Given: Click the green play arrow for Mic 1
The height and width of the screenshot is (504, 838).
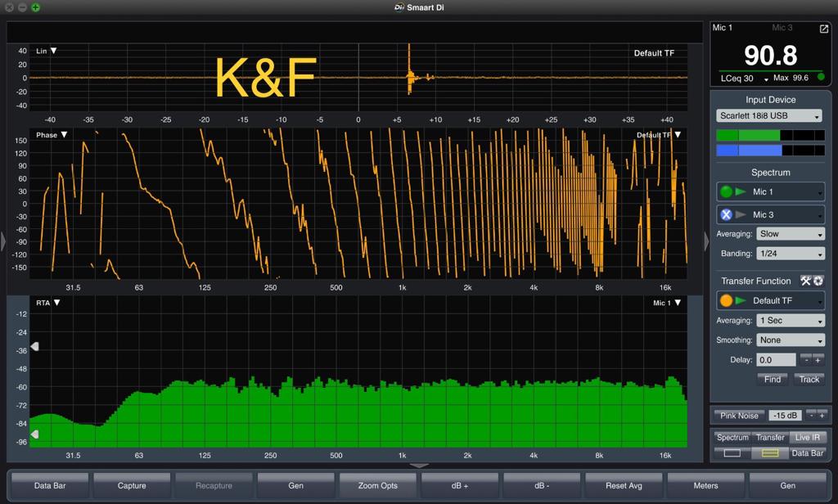Looking at the screenshot, I should tap(741, 192).
